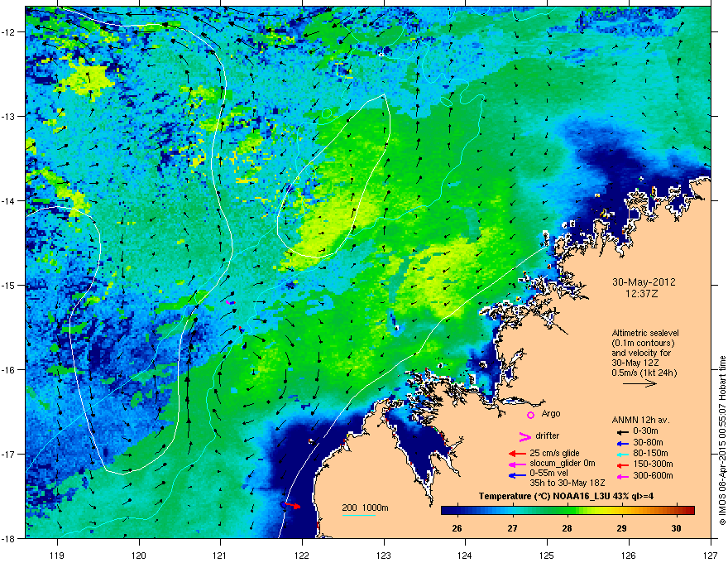This screenshot has height=563, width=728.
Task: Click longitude axis label 123
Action: 384,555
